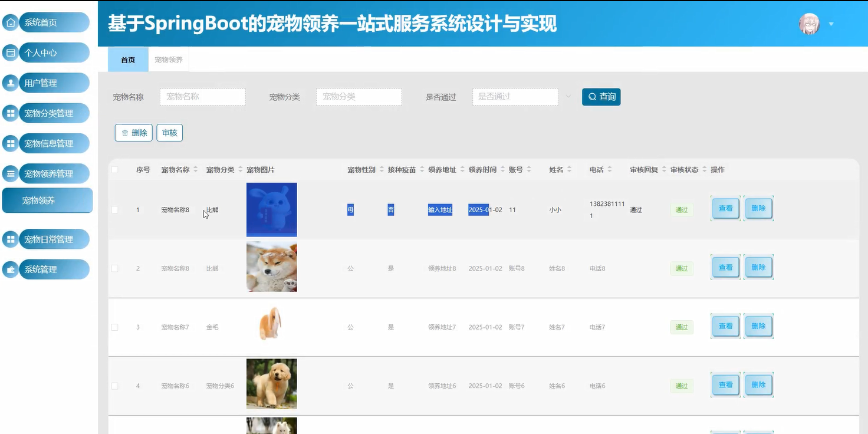
Task: Click the home icon beside 系统首页
Action: (x=9, y=22)
